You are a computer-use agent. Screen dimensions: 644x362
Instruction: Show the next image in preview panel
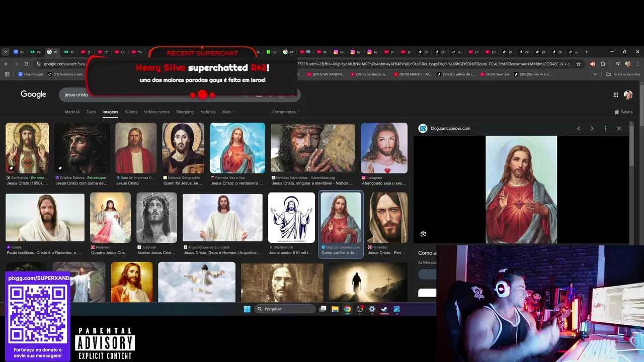pos(592,128)
